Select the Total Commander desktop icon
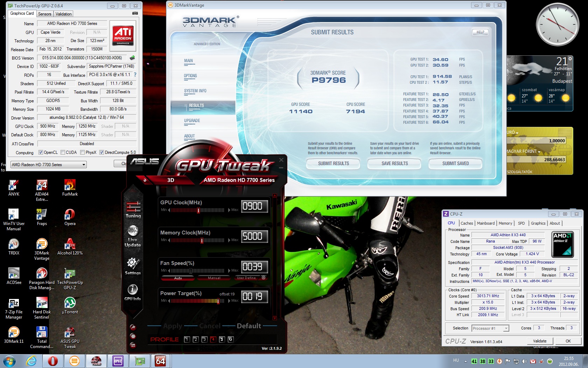This screenshot has height=368, width=588. point(42,338)
